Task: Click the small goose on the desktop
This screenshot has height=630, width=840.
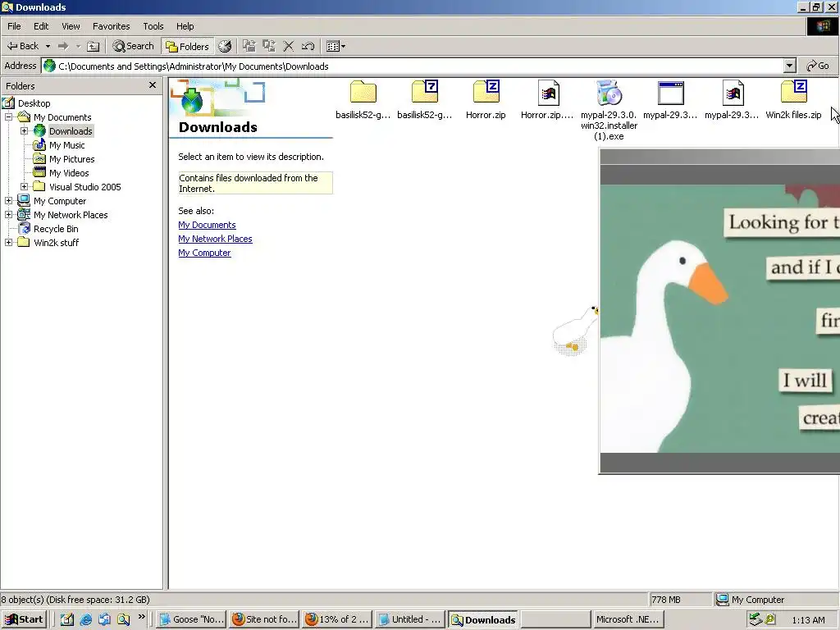Action: tap(575, 331)
